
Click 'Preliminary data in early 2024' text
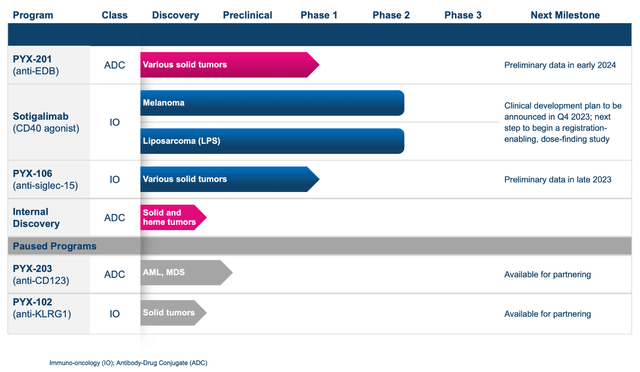click(x=560, y=65)
